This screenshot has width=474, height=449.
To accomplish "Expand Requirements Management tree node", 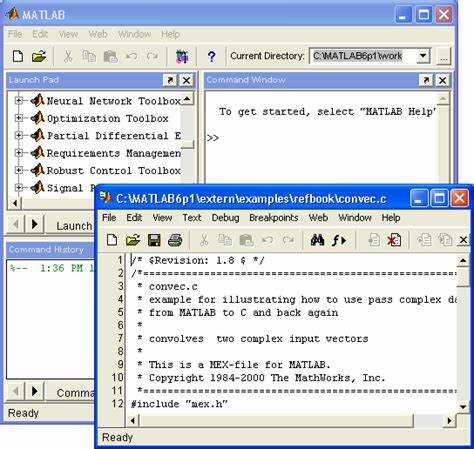I will tap(19, 153).
